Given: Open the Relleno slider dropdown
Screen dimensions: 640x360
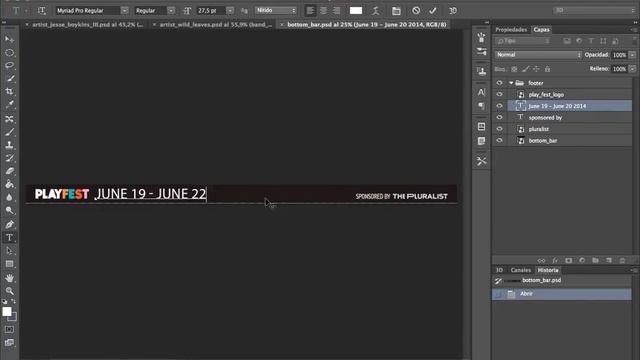Looking at the screenshot, I should coord(632,69).
